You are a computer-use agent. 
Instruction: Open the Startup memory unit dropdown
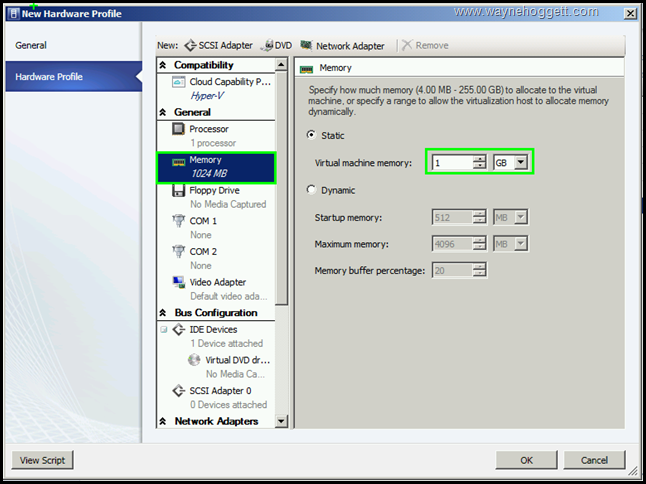click(x=521, y=217)
